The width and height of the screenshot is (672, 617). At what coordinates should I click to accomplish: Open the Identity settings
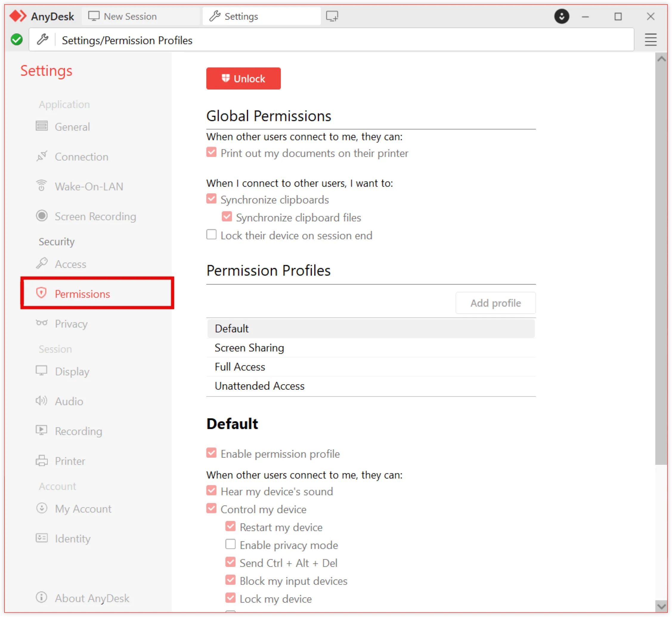(73, 538)
